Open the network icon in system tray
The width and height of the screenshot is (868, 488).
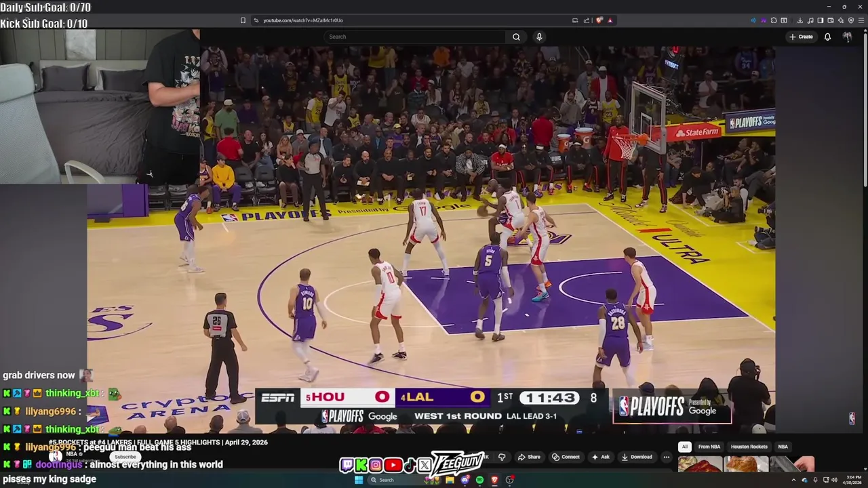click(825, 480)
